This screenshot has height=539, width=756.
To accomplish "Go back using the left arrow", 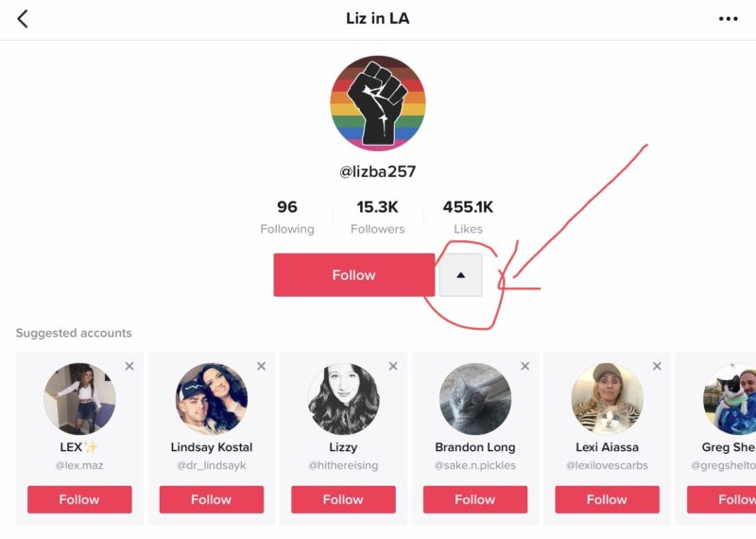I will 23,19.
